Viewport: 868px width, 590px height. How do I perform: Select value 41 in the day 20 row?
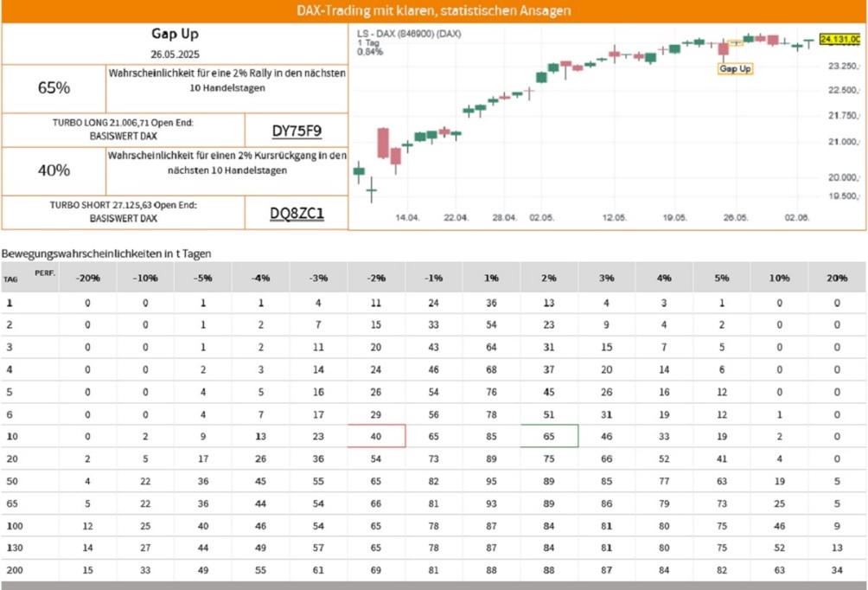(722, 459)
